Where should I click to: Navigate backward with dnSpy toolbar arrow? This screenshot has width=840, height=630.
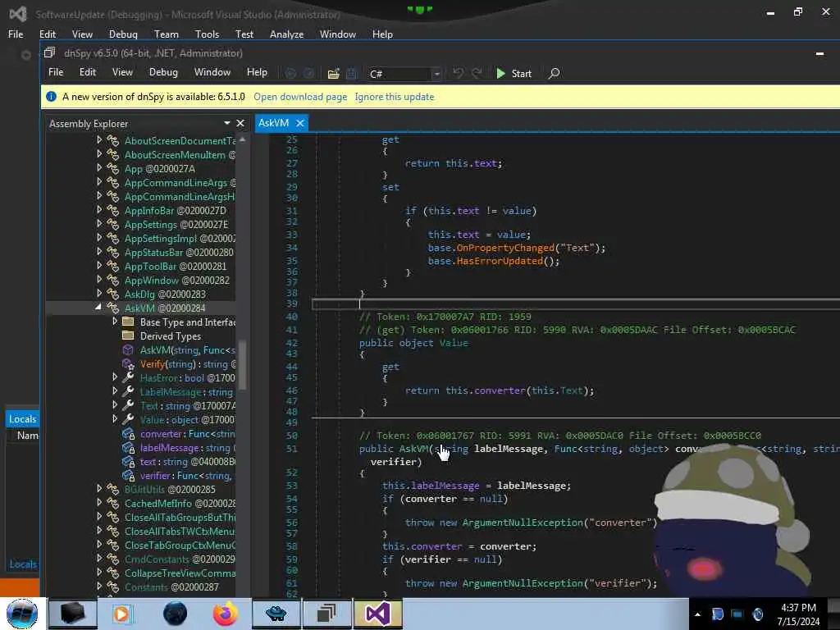[x=291, y=73]
